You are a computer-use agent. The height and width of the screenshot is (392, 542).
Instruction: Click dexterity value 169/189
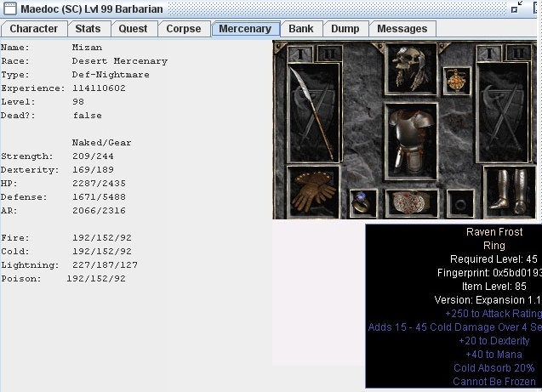pos(93,170)
